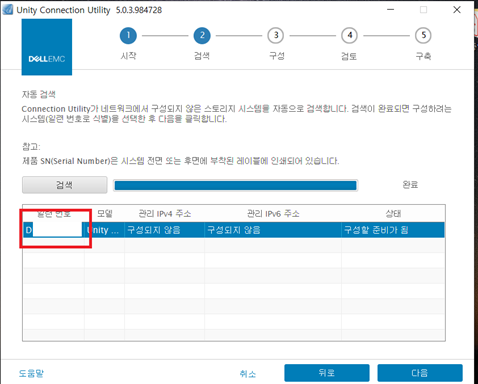
Task: Click the 구성되지 않음 IPv6 cell
Action: click(273, 230)
